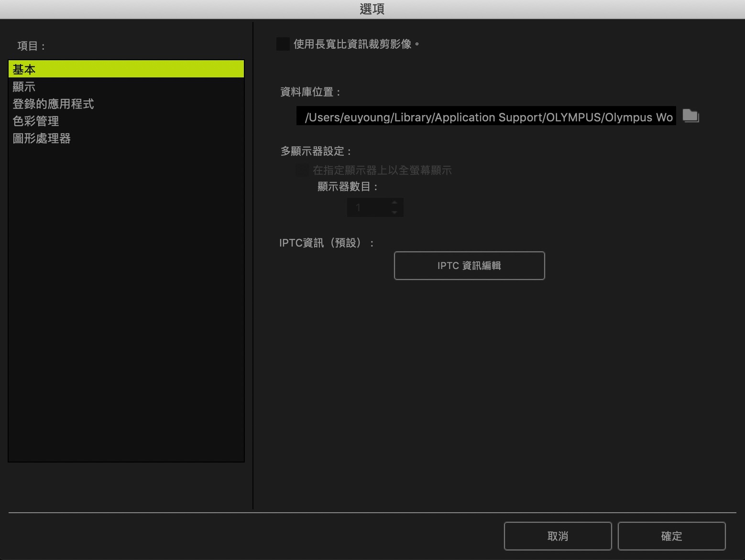Click the 選項 window title bar

372,9
